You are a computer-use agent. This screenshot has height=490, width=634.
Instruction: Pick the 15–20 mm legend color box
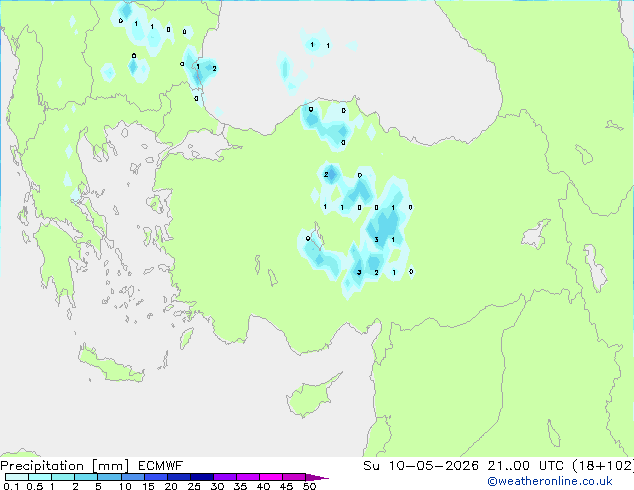156,477
